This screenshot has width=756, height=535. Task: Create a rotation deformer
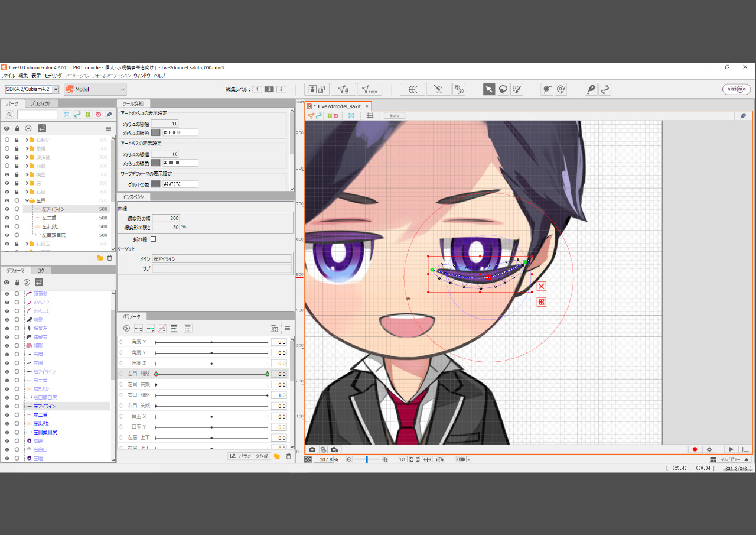[x=438, y=89]
